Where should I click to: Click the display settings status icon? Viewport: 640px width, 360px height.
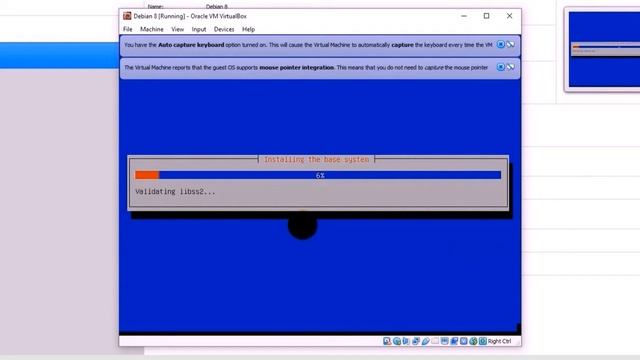(x=444, y=341)
